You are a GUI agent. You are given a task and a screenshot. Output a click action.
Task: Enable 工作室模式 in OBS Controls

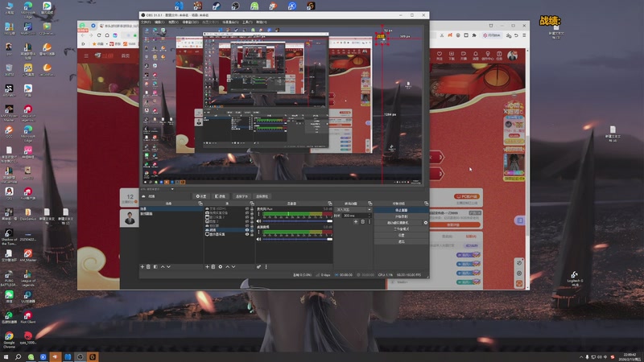point(401,229)
